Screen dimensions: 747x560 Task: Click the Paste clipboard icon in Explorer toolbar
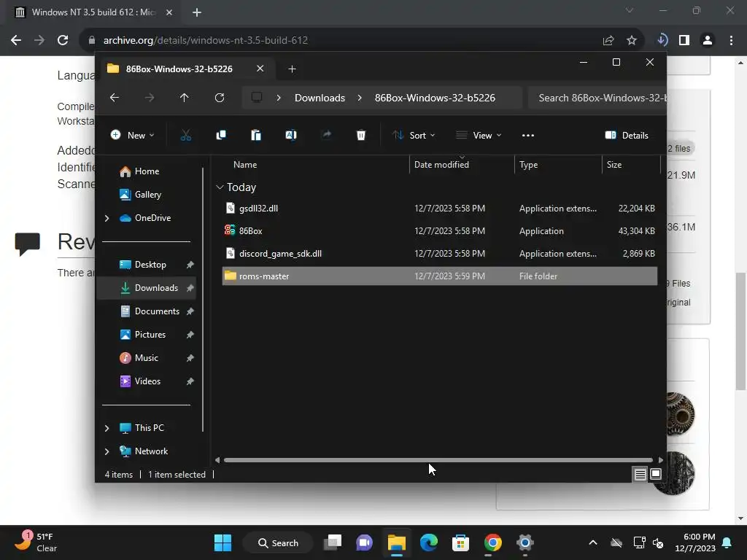coord(256,136)
